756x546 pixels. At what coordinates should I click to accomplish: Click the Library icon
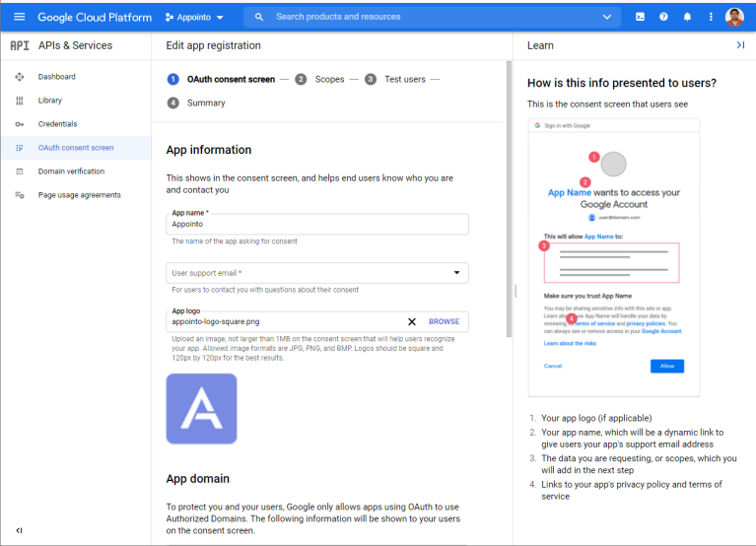[20, 101]
